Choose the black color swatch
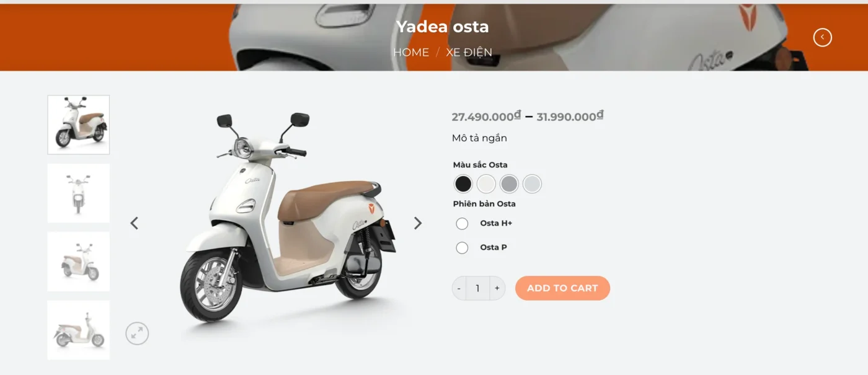Screen dimensions: 868x375 pyautogui.click(x=463, y=184)
